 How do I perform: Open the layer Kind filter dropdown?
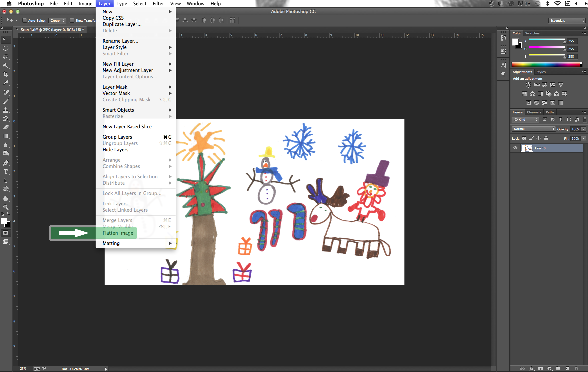coord(525,120)
